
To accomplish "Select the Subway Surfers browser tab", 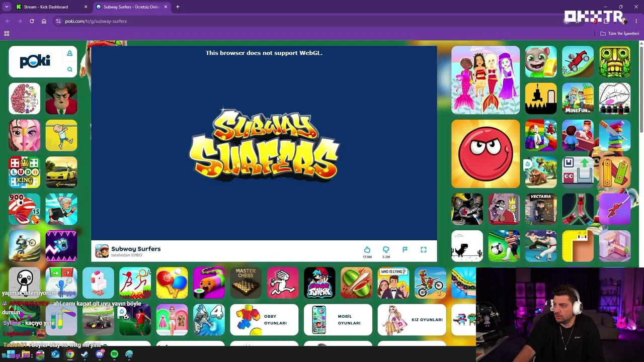I will 132,7.
